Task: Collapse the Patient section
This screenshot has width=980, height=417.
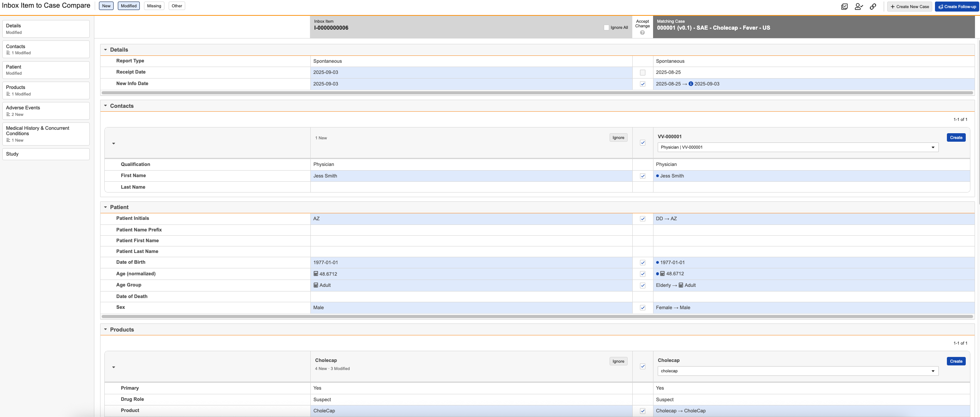Action: (106, 207)
